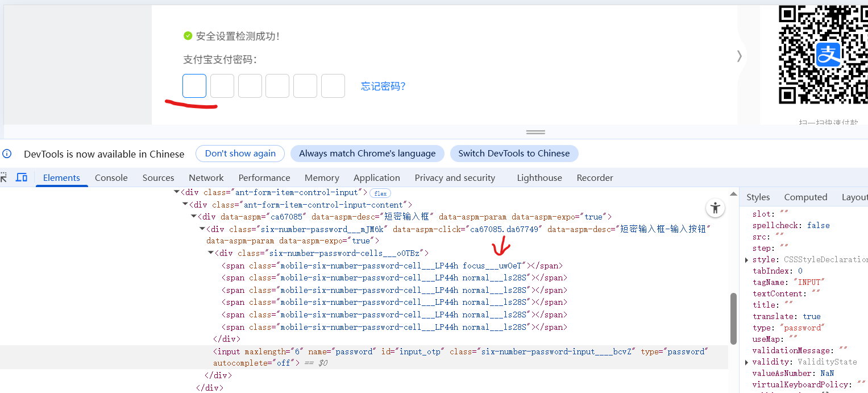Click the 'spellcheck: false' property
The image size is (868, 393).
coord(791,225)
